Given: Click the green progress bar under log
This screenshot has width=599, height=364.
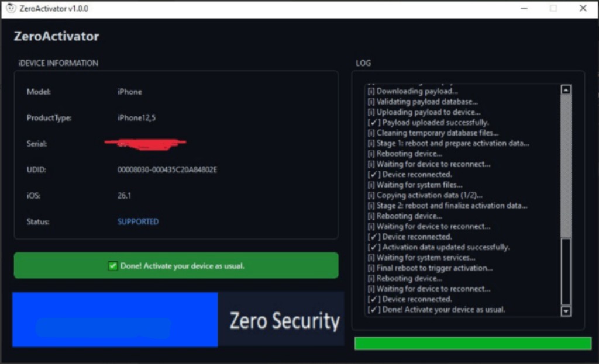Looking at the screenshot, I should 473,344.
